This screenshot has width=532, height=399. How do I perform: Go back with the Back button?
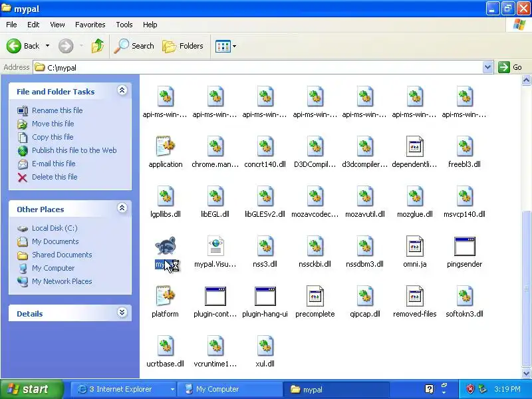coord(23,46)
